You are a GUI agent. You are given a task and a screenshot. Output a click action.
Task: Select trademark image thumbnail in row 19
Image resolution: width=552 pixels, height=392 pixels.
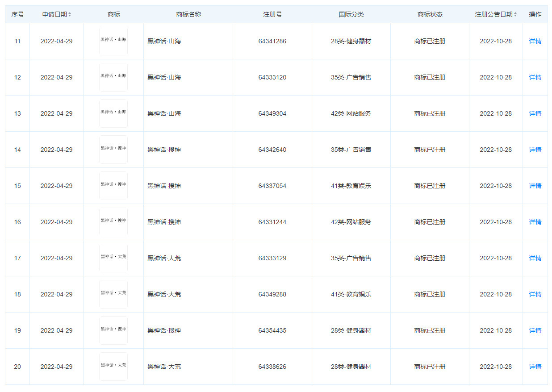113,330
